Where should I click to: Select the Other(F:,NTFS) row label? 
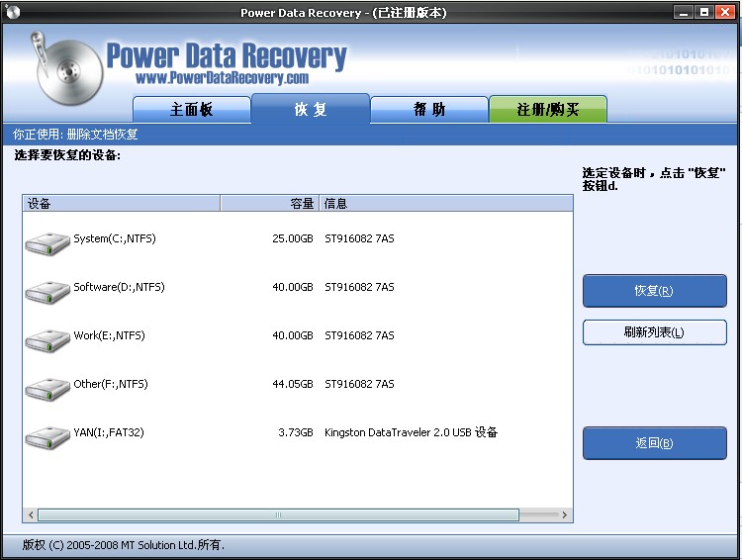[x=110, y=384]
